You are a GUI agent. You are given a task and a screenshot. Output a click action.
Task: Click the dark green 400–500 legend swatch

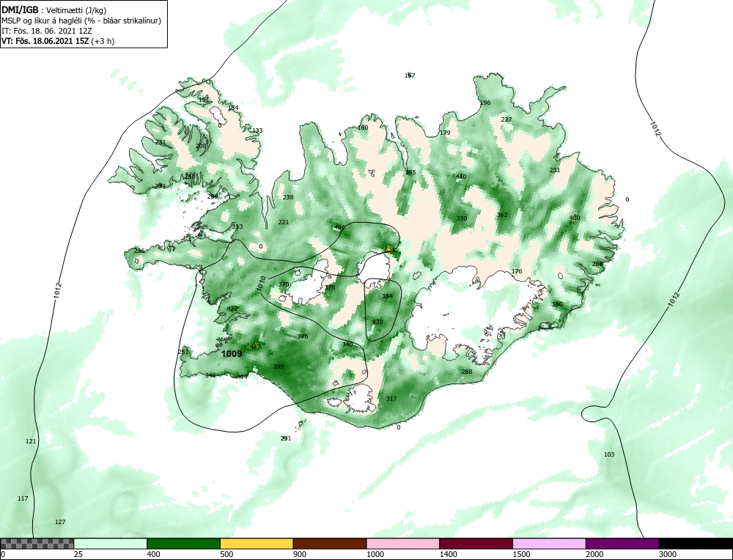pos(183,543)
